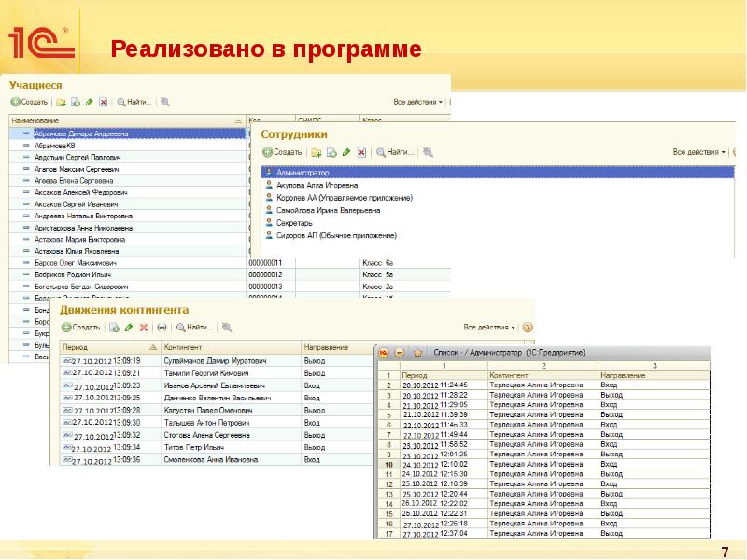Viewport: 747px width, 560px height.
Task: Click the red delete mark icon in Учащиеся
Action: pos(104,102)
